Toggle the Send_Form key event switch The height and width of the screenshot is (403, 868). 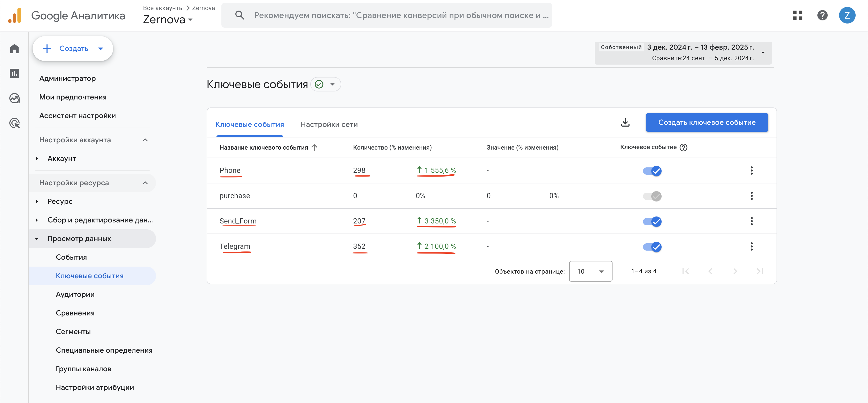(652, 221)
